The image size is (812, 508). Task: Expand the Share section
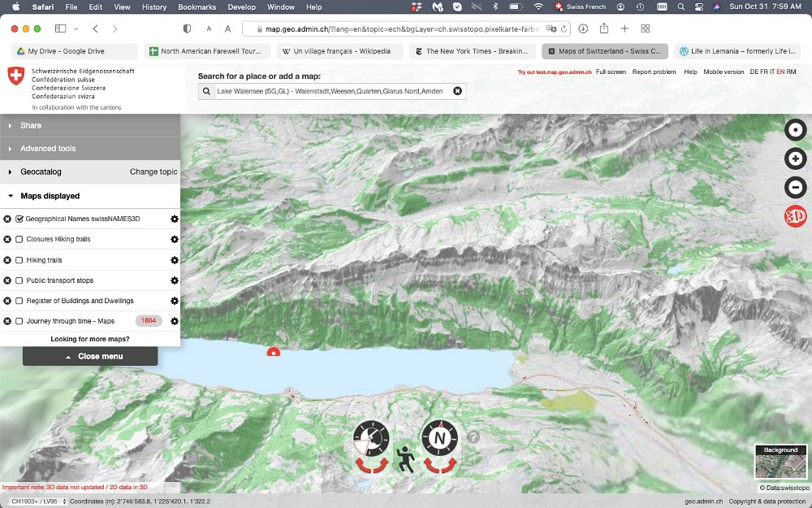31,126
